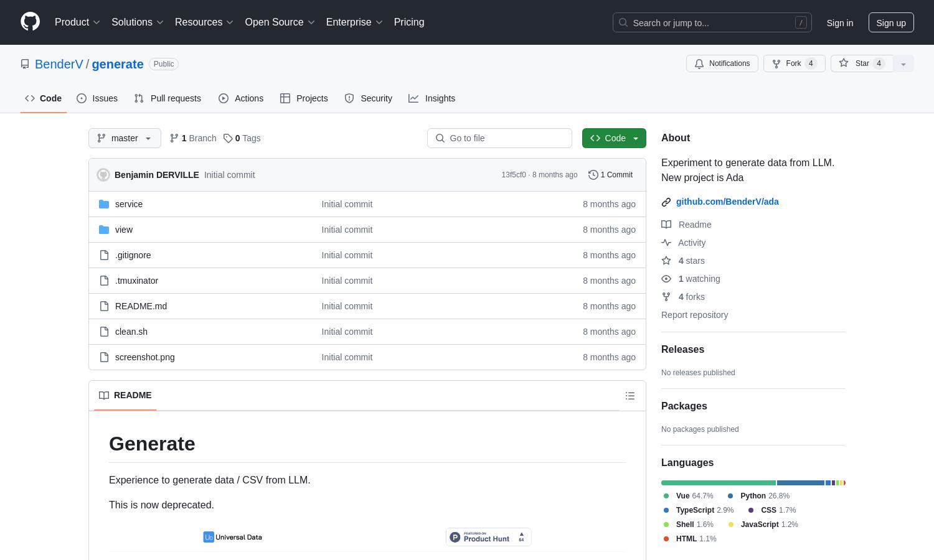Open the Pull requests tab
Image resolution: width=934 pixels, height=560 pixels.
tap(167, 98)
